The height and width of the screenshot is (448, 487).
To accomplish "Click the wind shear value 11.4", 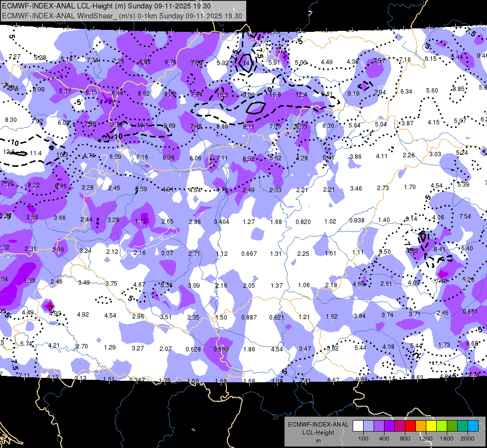I will click(36, 153).
